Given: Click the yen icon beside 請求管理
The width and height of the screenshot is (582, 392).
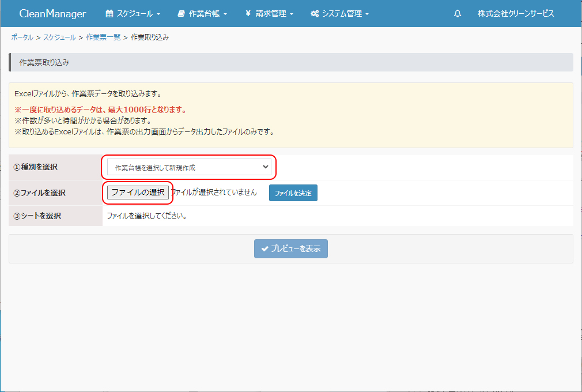Looking at the screenshot, I should point(248,14).
